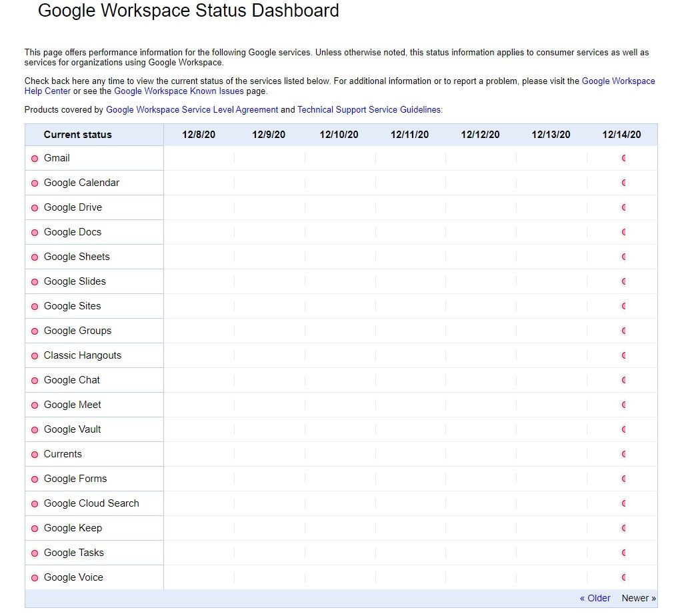Open the Google Slides 12/14/20 outage marker
678x616 pixels.
click(x=623, y=281)
